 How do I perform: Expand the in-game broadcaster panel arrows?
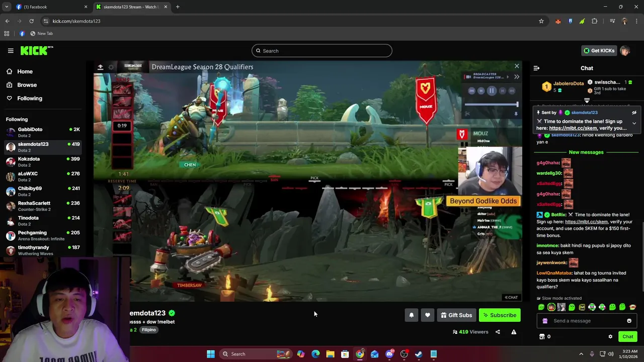(516, 77)
